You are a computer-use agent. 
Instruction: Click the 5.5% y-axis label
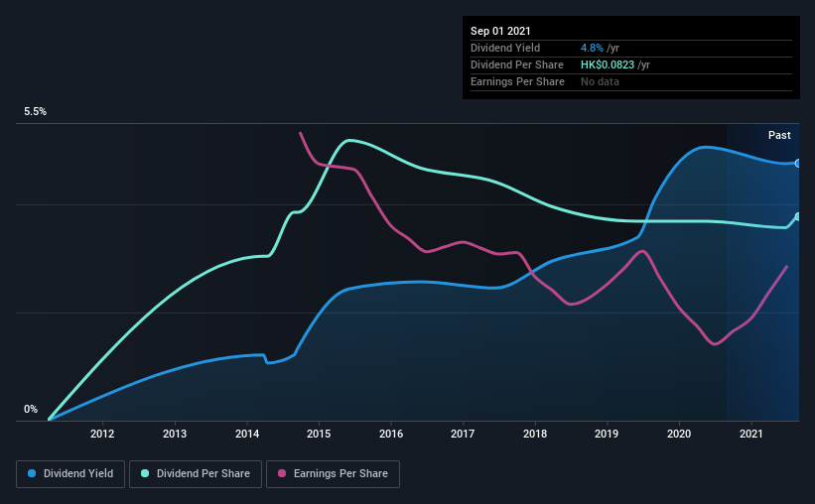click(x=35, y=112)
